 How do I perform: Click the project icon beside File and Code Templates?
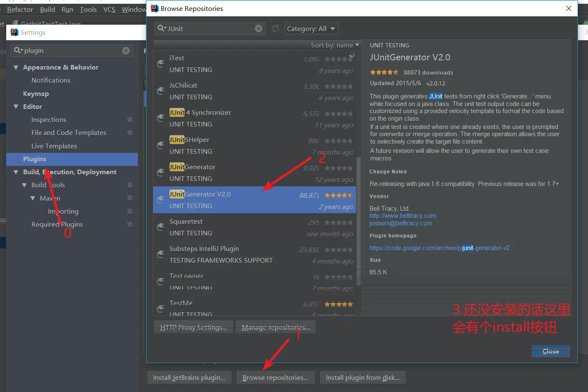point(130,133)
